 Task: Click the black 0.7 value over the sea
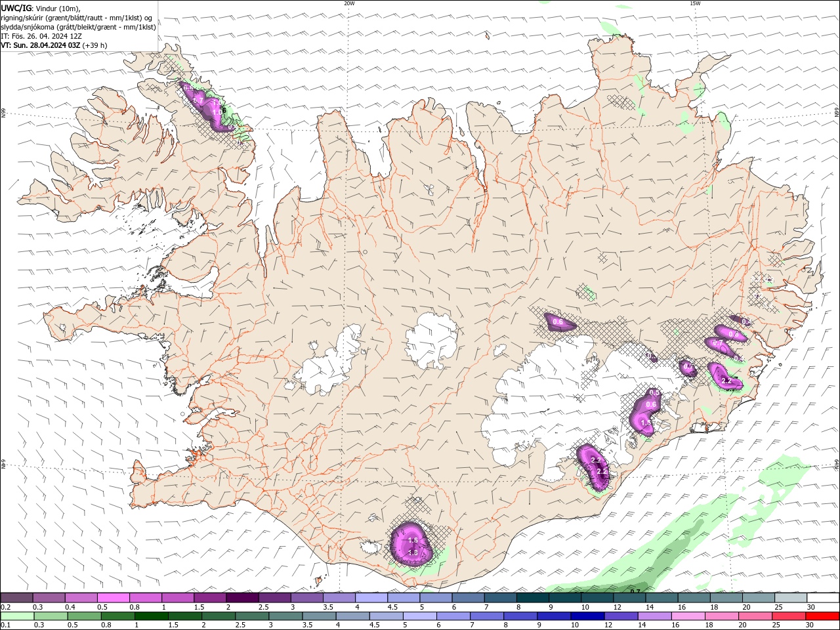(x=635, y=591)
